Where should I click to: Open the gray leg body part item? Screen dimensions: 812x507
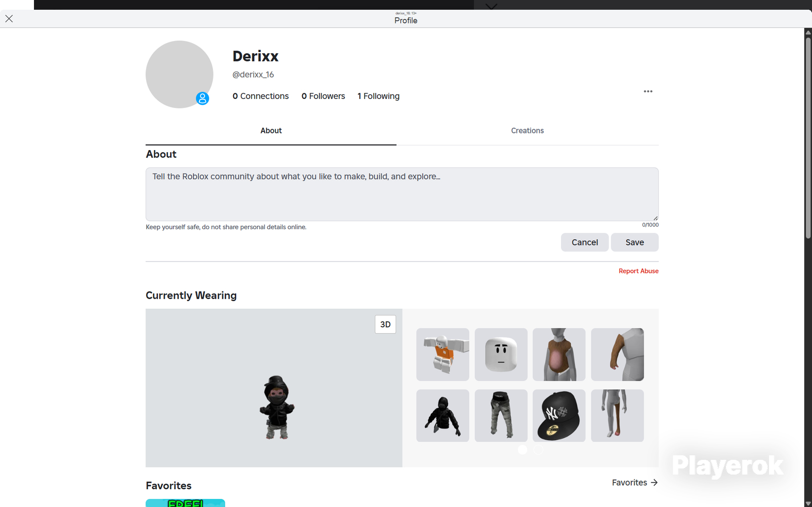point(617,416)
